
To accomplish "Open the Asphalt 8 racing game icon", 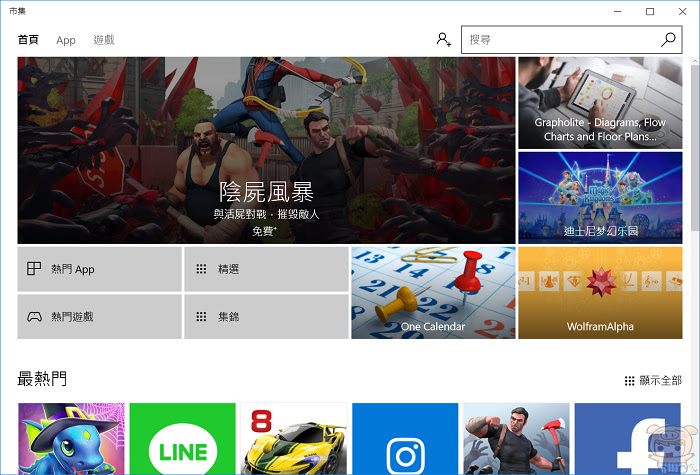I will (x=294, y=438).
